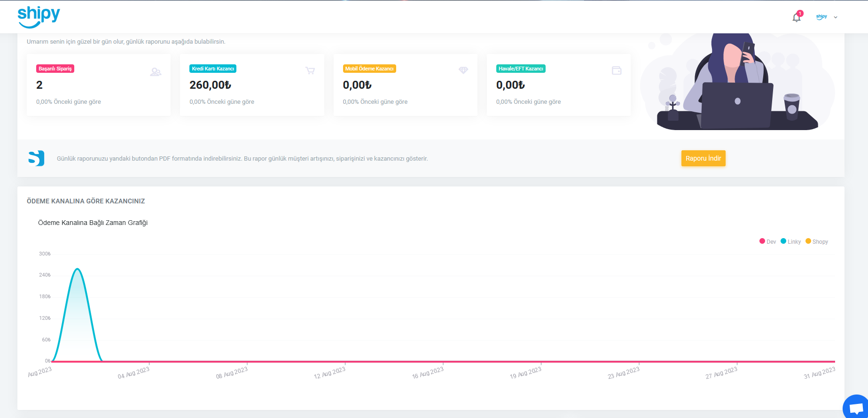Click the diamond icon in Mobil Ödeme card

tap(463, 70)
